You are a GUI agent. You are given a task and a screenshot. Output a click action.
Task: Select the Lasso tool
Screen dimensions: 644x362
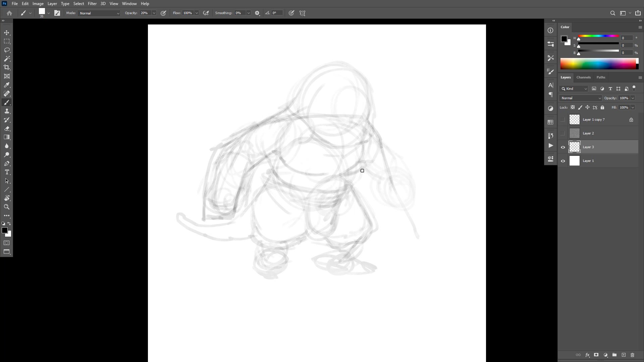tap(7, 50)
